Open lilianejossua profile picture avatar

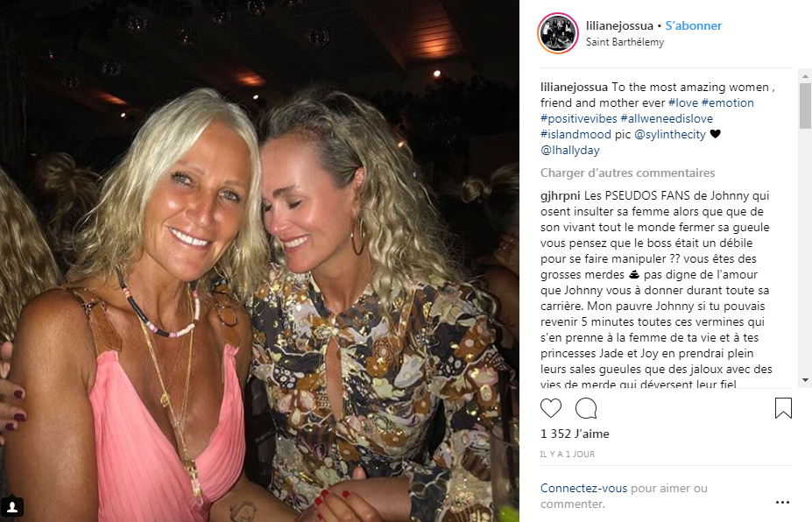pyautogui.click(x=558, y=33)
